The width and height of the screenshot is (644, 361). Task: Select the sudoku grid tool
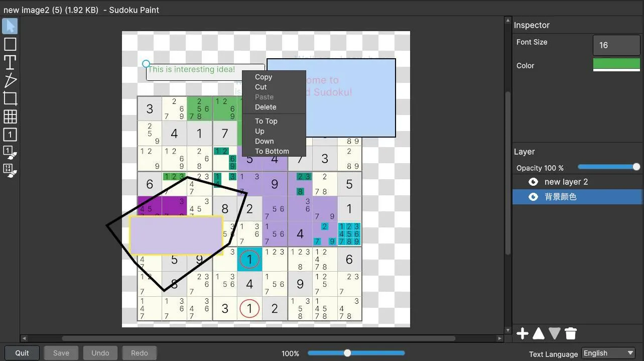click(10, 116)
